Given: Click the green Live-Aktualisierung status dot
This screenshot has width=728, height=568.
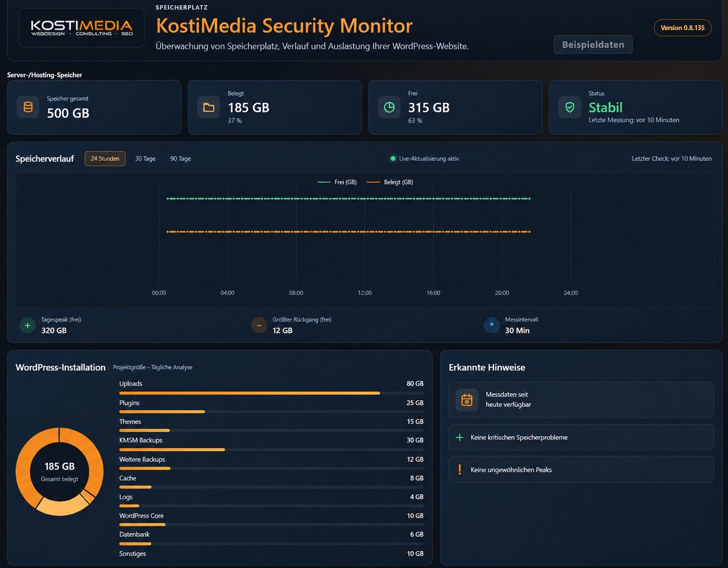Looking at the screenshot, I should pos(393,158).
